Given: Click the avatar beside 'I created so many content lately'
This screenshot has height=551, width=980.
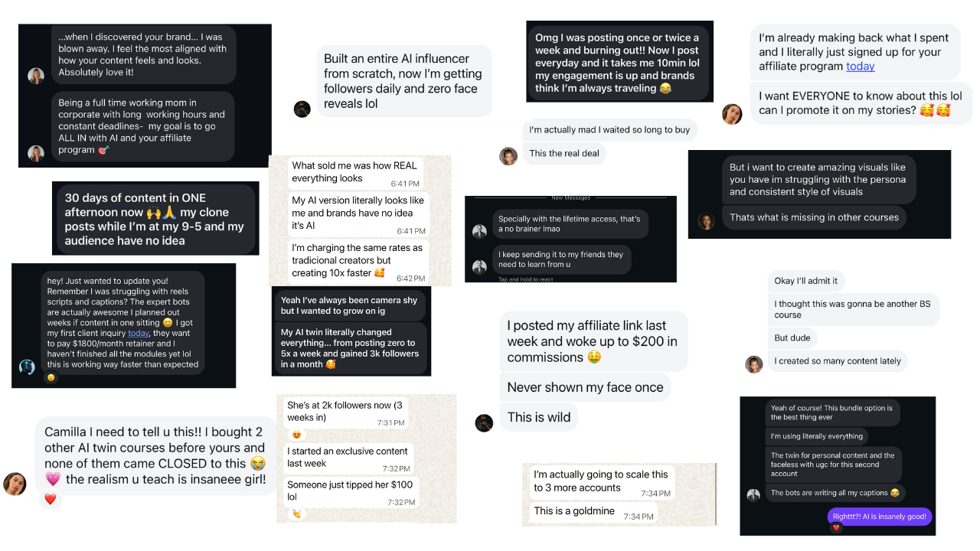Looking at the screenshot, I should pos(754,364).
